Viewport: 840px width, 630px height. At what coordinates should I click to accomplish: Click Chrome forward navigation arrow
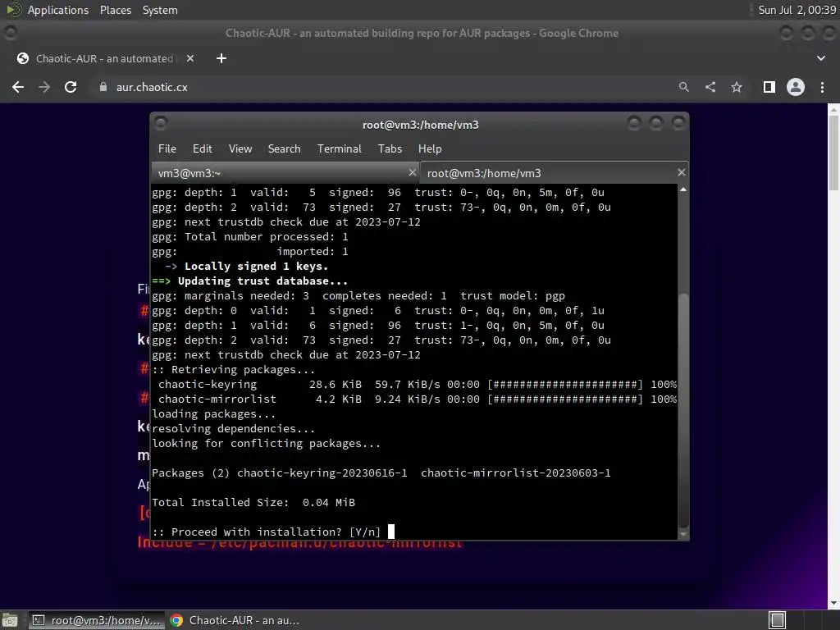[44, 87]
